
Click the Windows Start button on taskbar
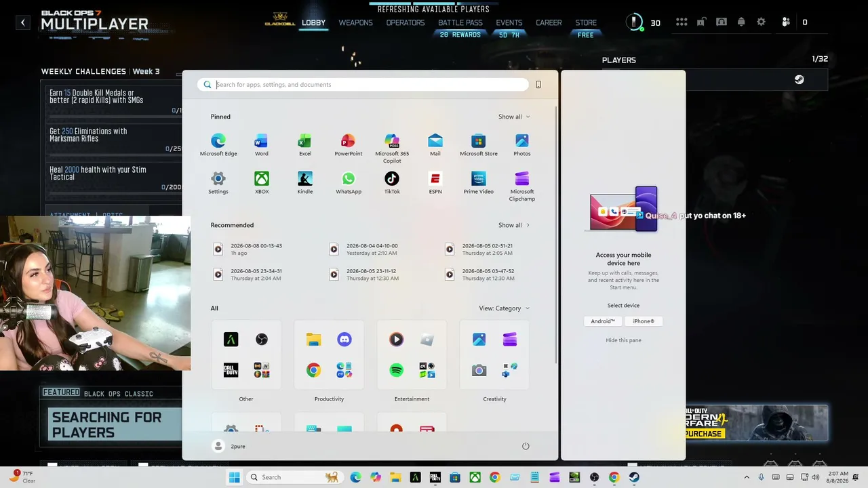(x=234, y=477)
